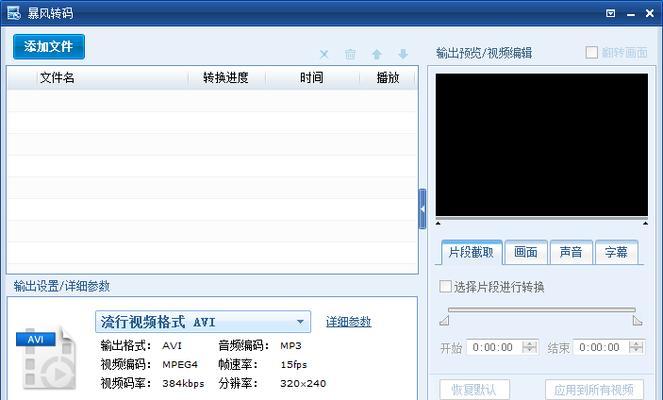Switch to the 声音 tab
Screen dimensions: 663x400
pyautogui.click(x=571, y=252)
